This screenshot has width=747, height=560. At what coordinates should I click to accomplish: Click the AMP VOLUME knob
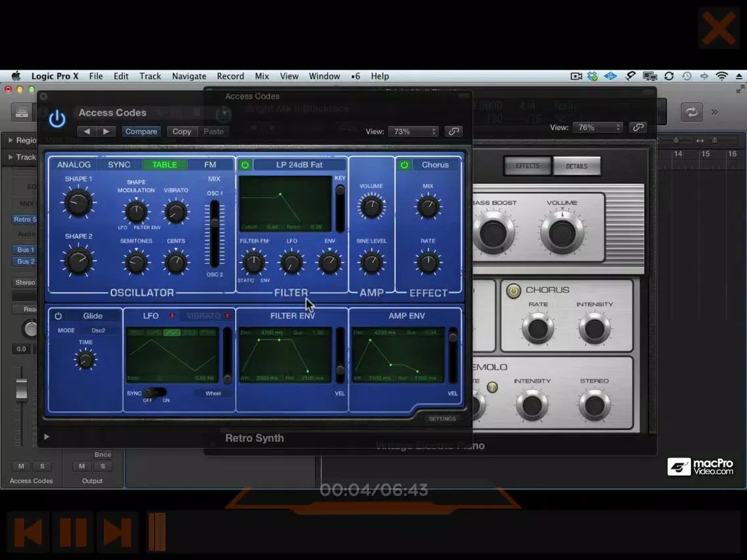[371, 208]
